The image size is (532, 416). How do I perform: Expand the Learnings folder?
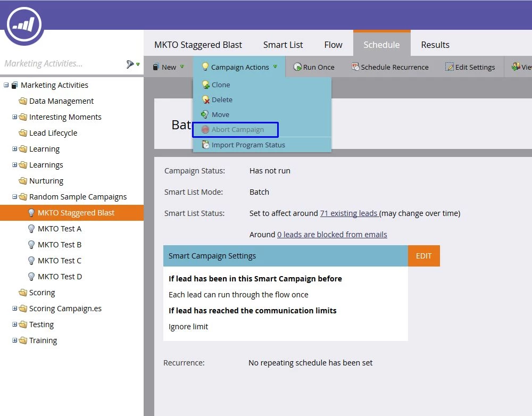tap(14, 164)
